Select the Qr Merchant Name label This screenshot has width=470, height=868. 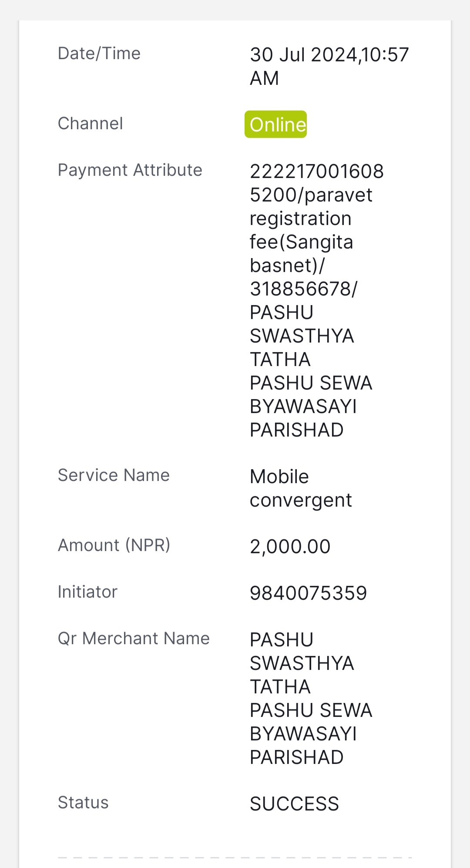click(134, 639)
